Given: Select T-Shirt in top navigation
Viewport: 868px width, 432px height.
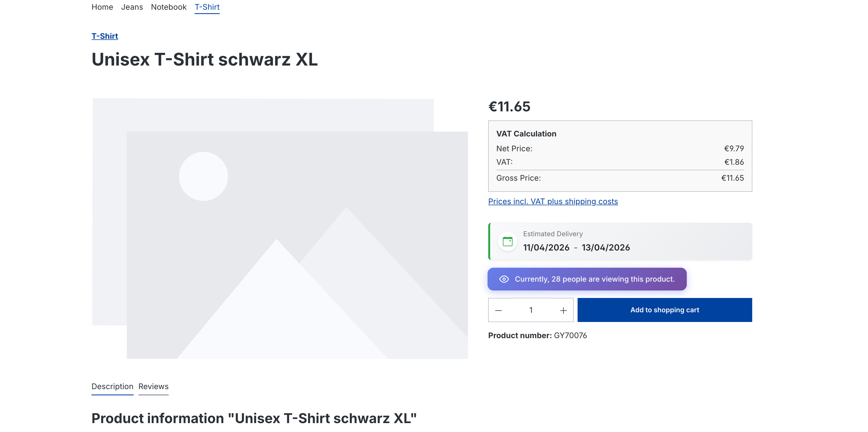Looking at the screenshot, I should point(207,7).
